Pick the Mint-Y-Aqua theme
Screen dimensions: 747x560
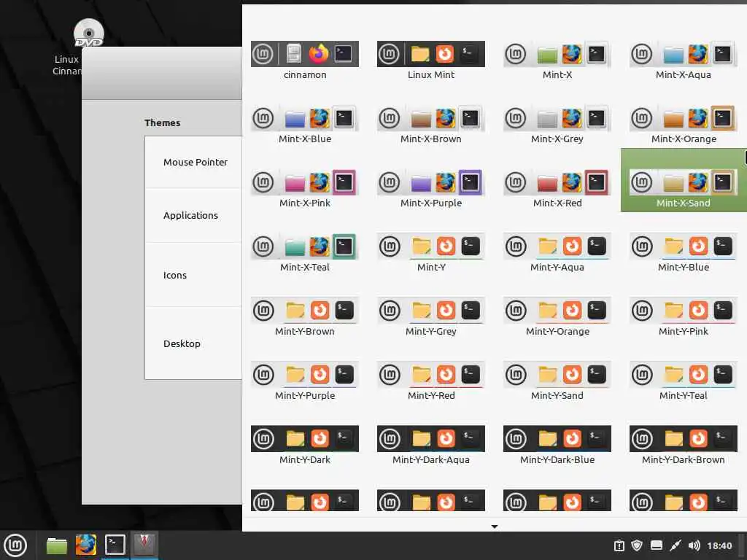coord(557,253)
